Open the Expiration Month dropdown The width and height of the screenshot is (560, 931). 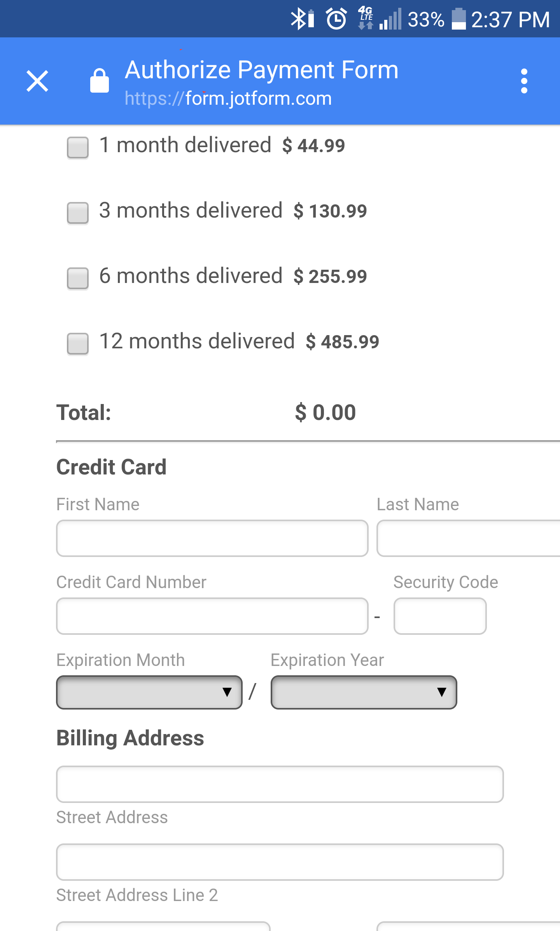pyautogui.click(x=149, y=692)
